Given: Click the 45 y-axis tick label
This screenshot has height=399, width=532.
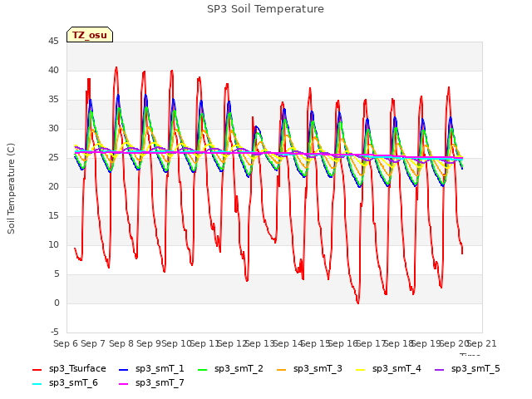Looking at the screenshot, I should point(53,42).
